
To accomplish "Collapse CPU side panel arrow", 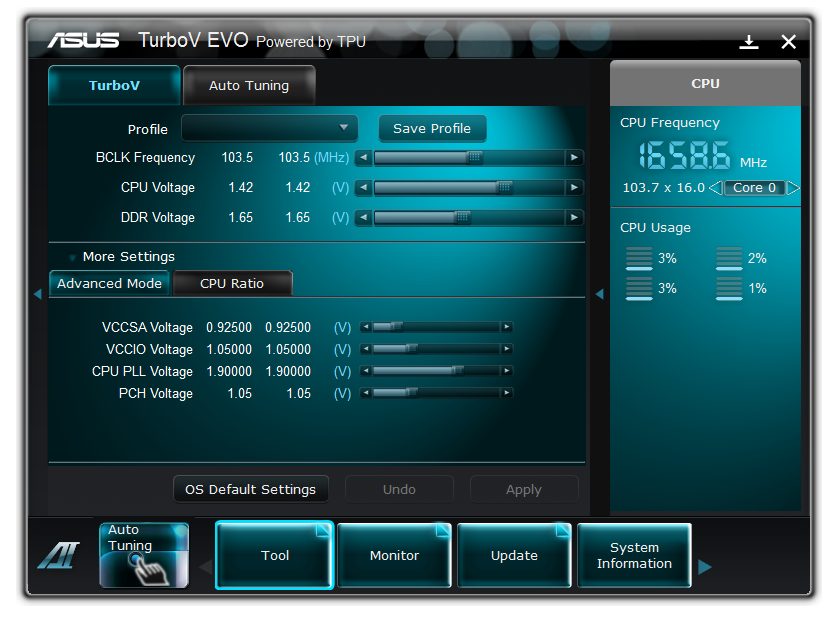I will [600, 294].
